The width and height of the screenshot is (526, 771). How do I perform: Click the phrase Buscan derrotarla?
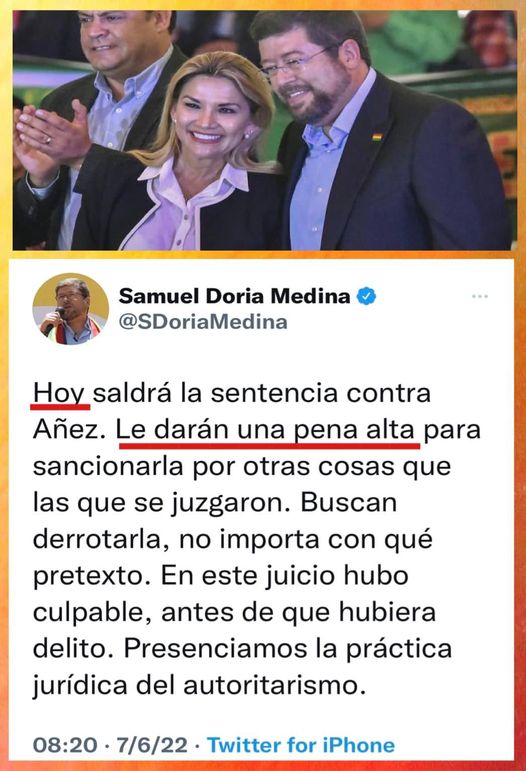(x=215, y=521)
